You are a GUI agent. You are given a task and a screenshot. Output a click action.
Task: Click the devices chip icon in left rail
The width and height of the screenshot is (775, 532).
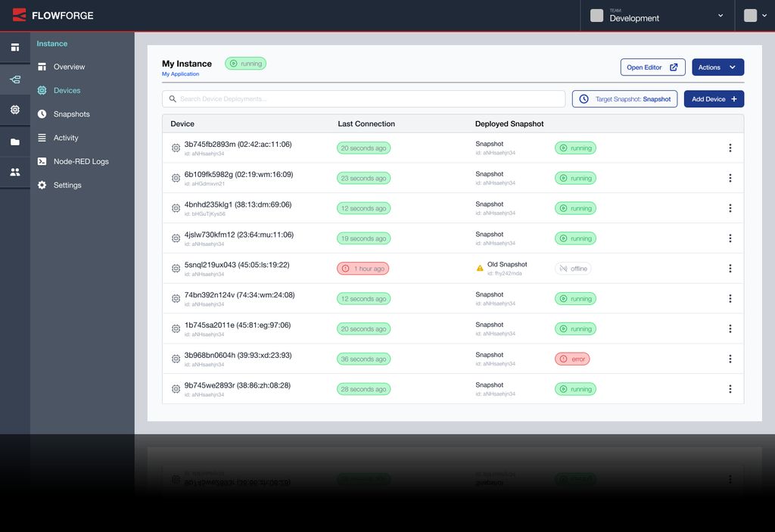click(x=15, y=110)
